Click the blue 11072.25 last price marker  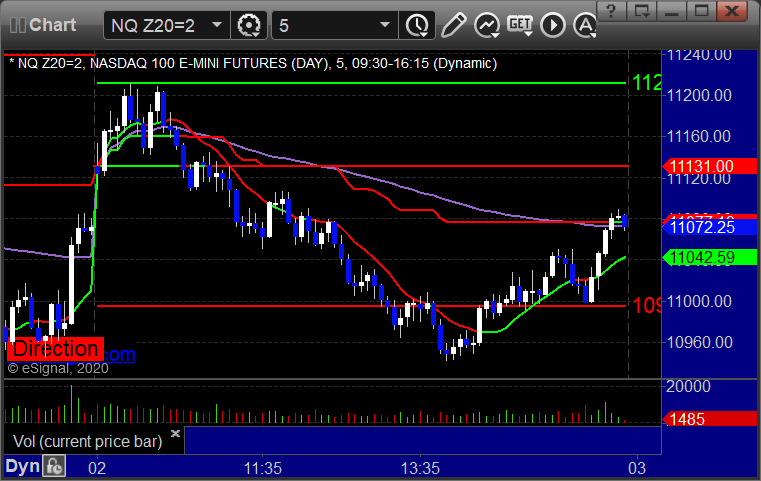coord(710,227)
